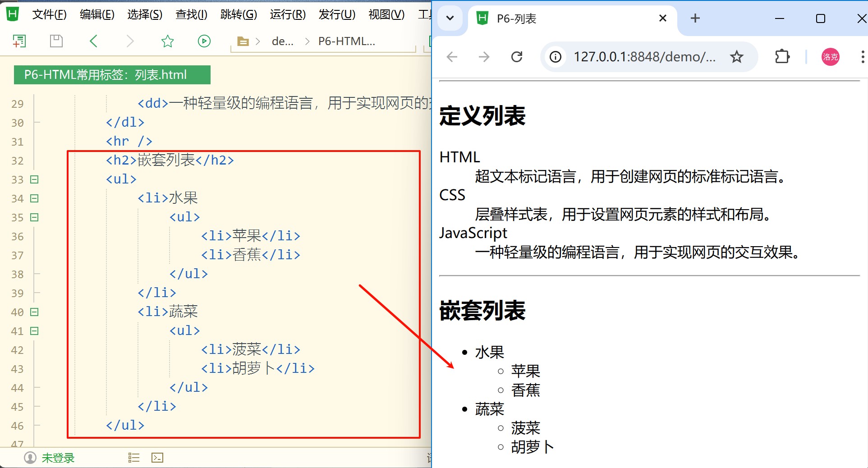Click the 水果 list item in browser
Viewport: 868px width, 468px height.
click(490, 352)
